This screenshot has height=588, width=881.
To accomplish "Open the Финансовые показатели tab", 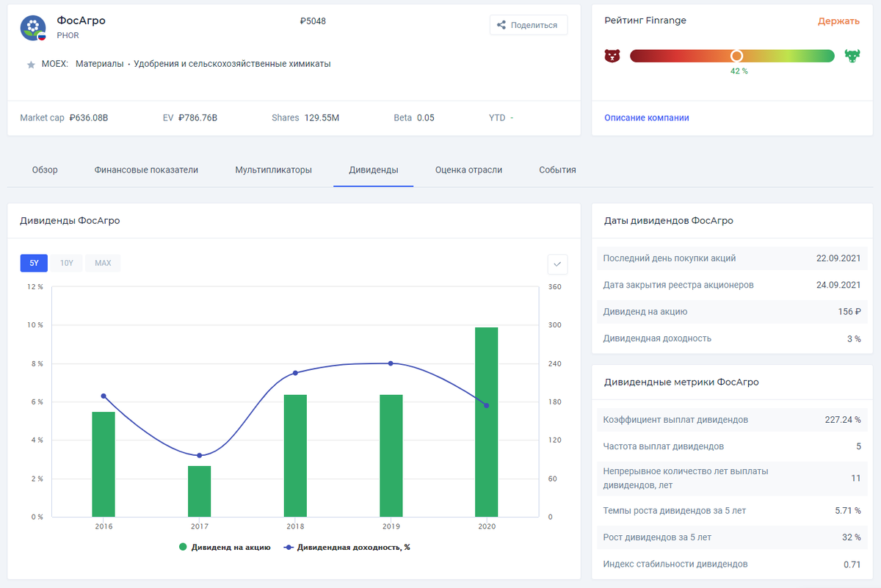I will tap(146, 170).
